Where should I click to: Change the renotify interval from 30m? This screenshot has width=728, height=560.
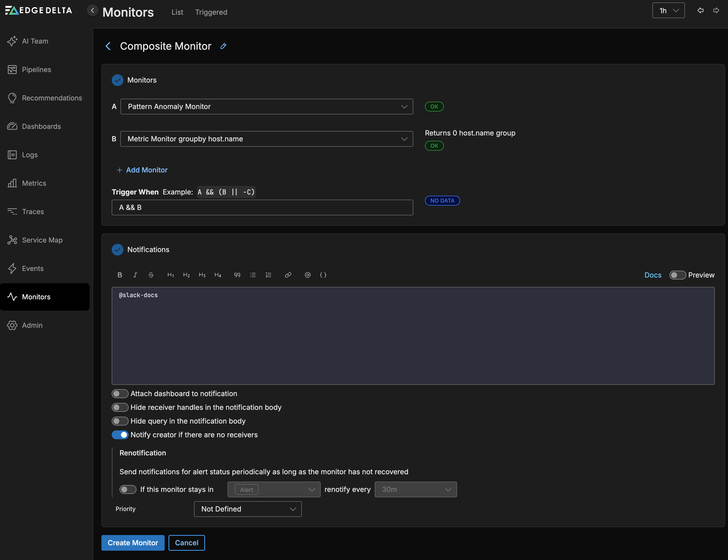point(415,489)
